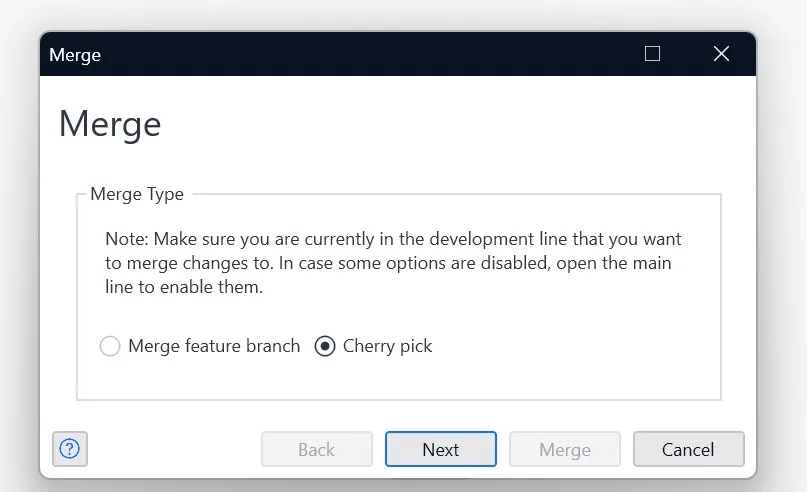This screenshot has width=807, height=492.
Task: Maximize the Merge dialog window
Action: (x=653, y=54)
